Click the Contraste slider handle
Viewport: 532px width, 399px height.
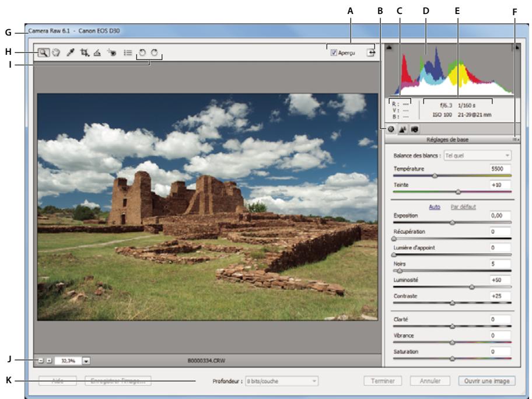(x=452, y=303)
